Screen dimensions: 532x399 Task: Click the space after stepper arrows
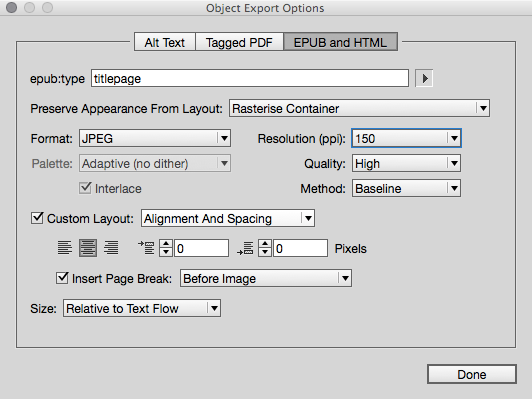(x=265, y=248)
